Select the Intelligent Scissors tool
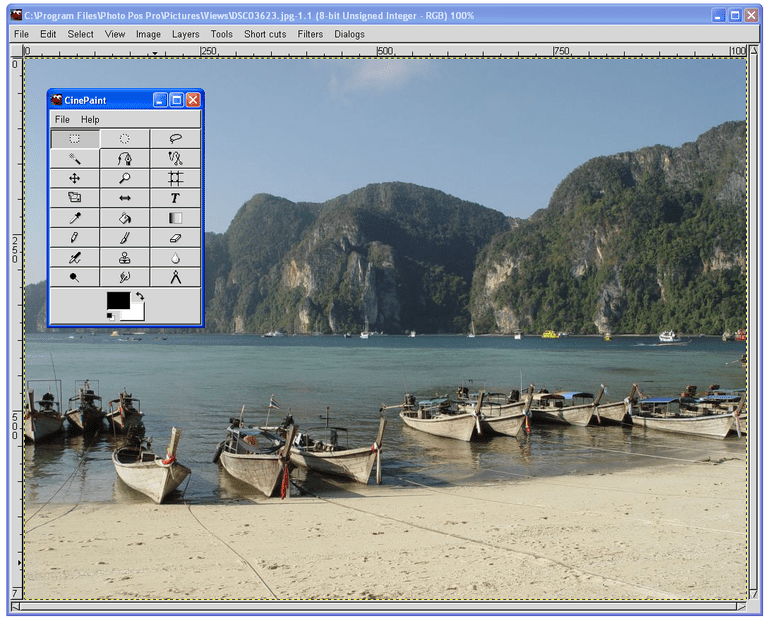Viewport: 768px width, 621px height. point(175,159)
